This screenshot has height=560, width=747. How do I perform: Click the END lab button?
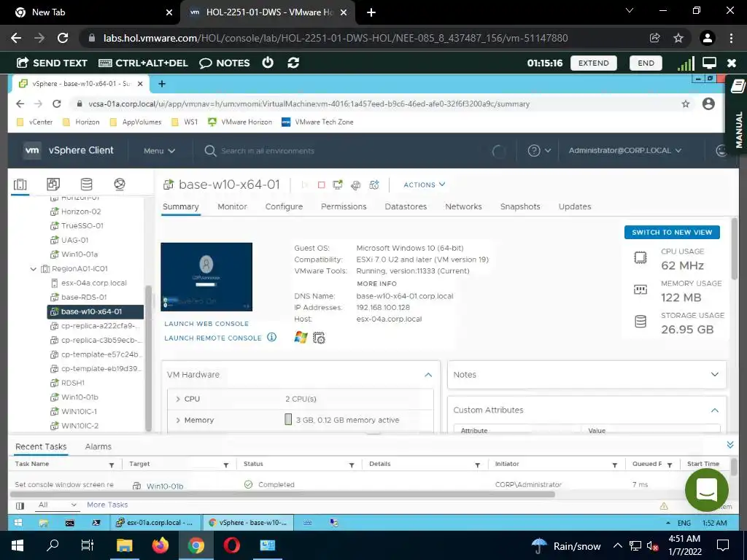646,63
